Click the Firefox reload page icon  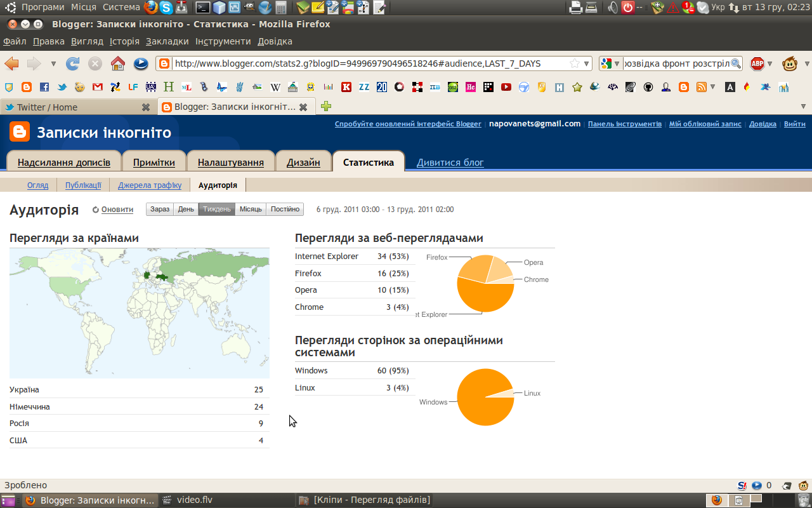(x=73, y=63)
